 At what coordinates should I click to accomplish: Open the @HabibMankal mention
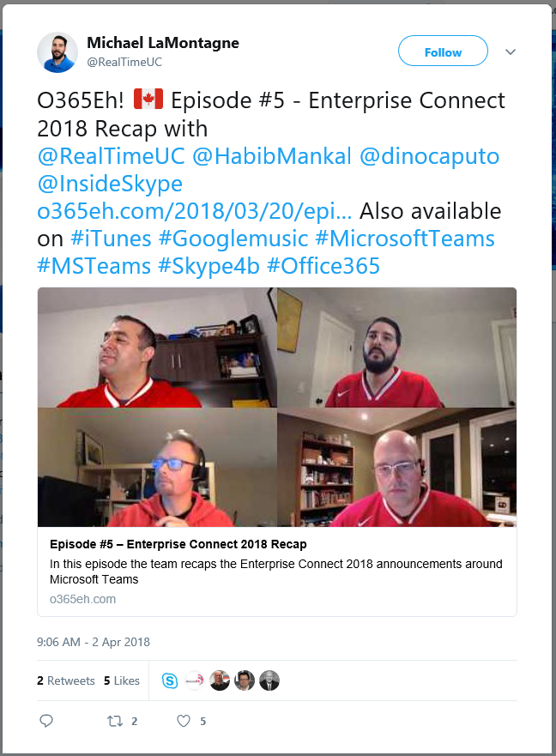(x=272, y=156)
